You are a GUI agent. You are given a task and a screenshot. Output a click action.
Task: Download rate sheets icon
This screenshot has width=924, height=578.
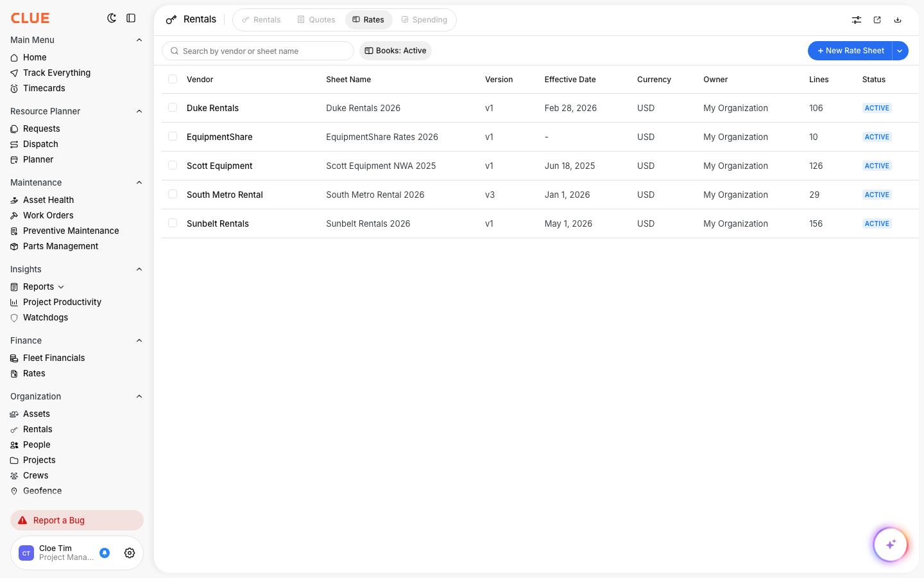pyautogui.click(x=898, y=20)
